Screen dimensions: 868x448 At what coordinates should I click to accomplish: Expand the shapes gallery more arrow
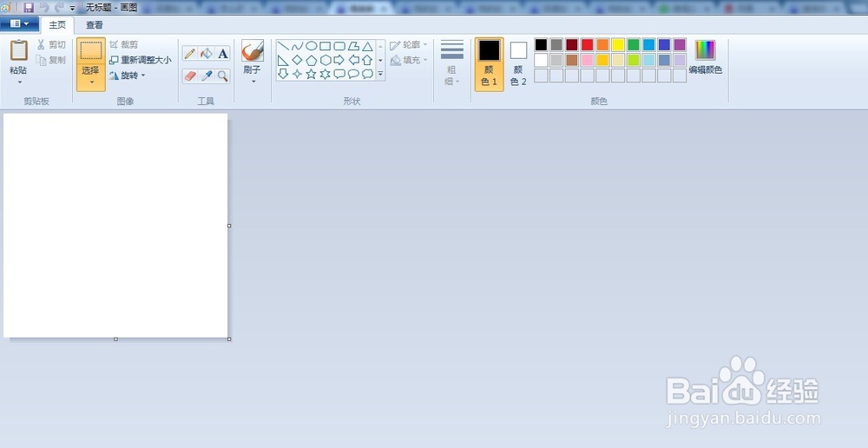click(380, 74)
